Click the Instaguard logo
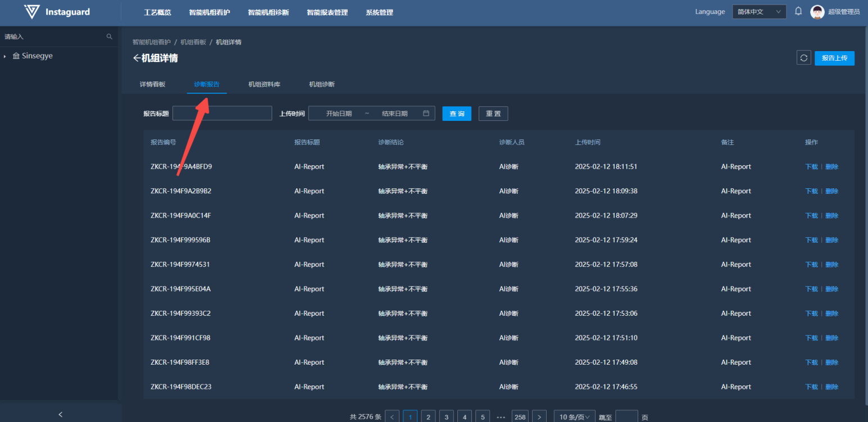Viewport: 868px width, 422px height. tap(33, 12)
